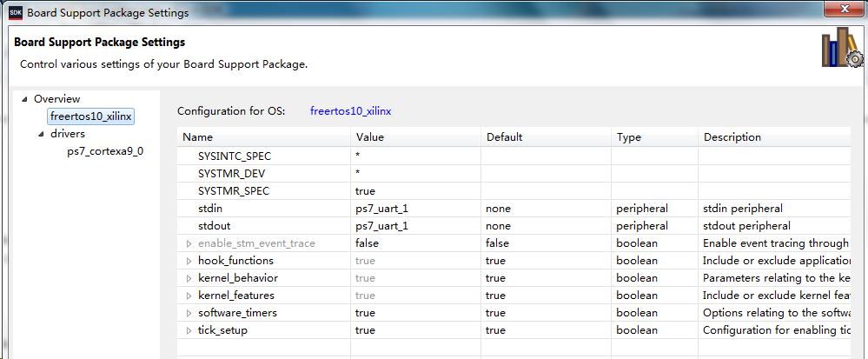
Task: Click the kernel_features value cell
Action: pyautogui.click(x=415, y=296)
